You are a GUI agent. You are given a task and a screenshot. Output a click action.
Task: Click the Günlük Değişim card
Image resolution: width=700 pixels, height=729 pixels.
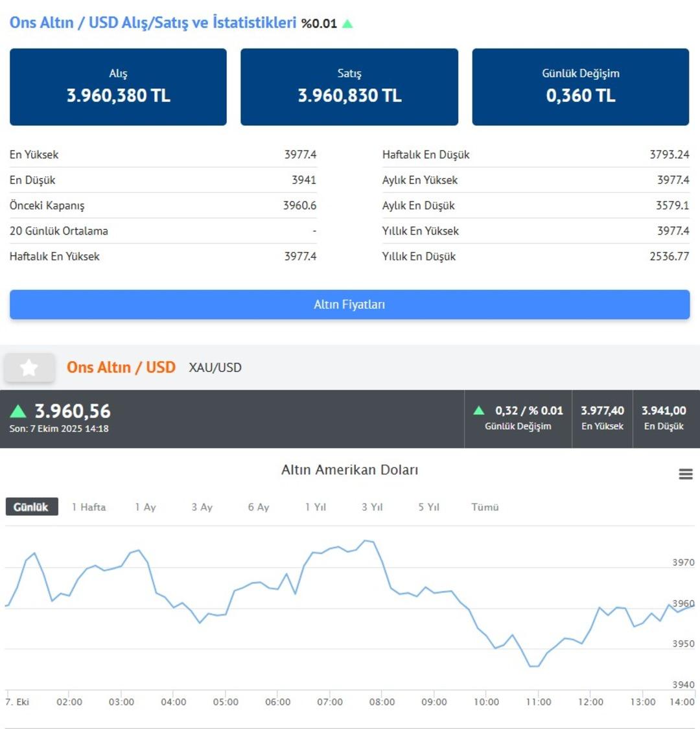pyautogui.click(x=580, y=87)
